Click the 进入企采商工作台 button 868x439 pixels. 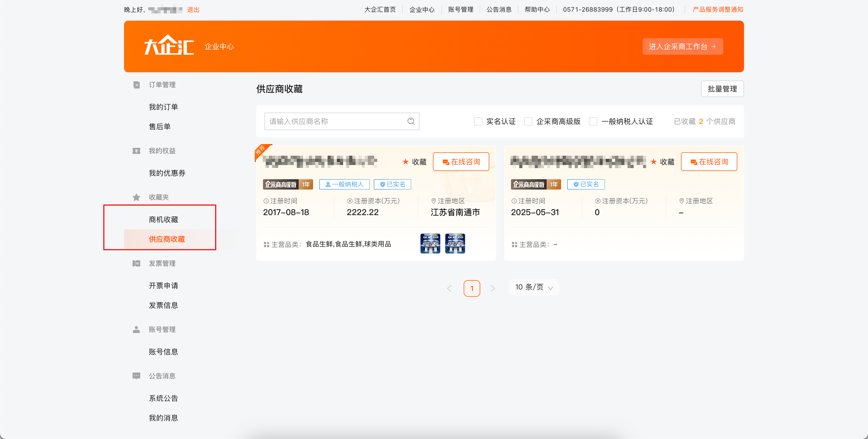pos(683,46)
